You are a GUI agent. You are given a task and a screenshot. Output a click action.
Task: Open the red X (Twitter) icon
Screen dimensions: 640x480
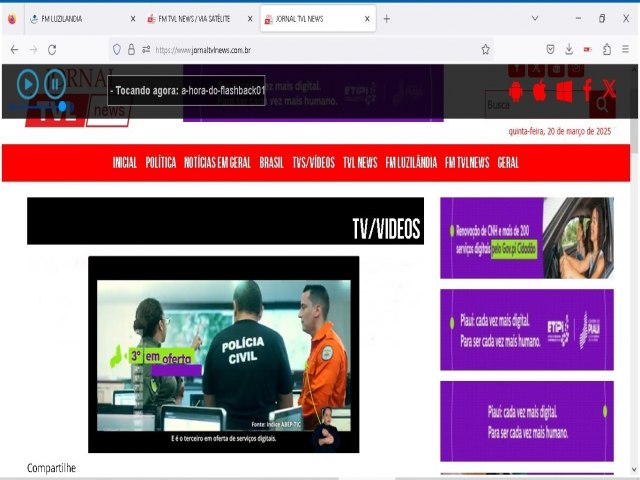[609, 89]
